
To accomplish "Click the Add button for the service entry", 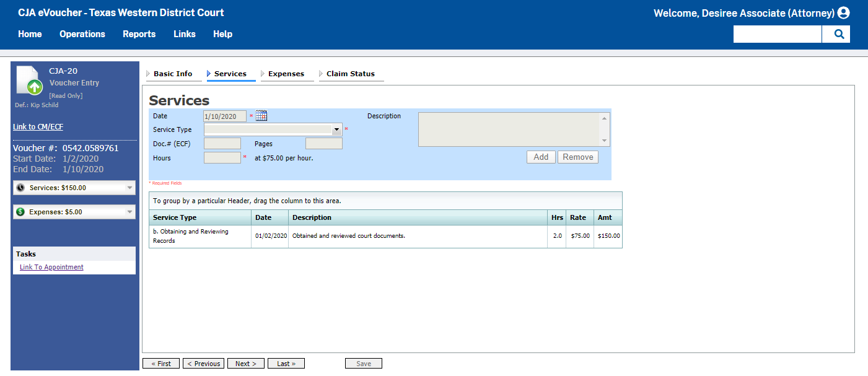I will click(x=540, y=157).
